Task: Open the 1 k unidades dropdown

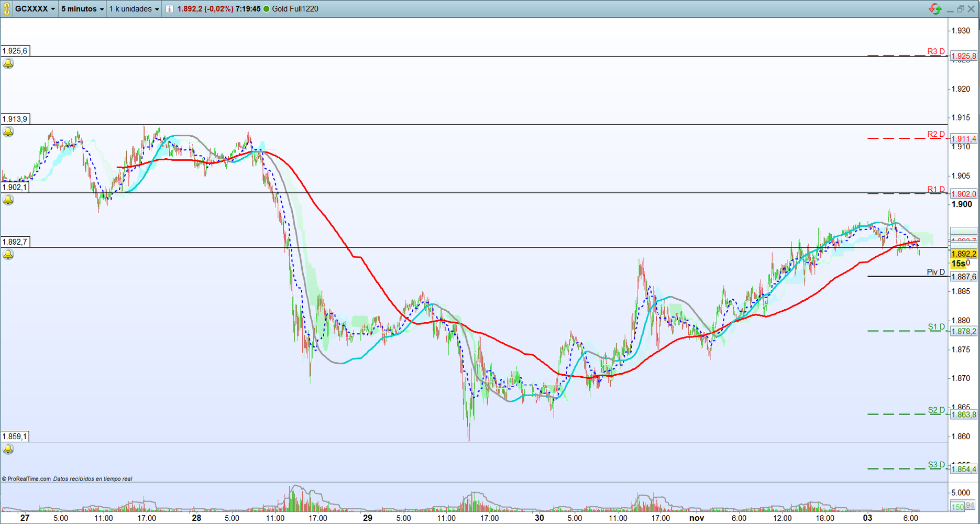Action: click(134, 9)
